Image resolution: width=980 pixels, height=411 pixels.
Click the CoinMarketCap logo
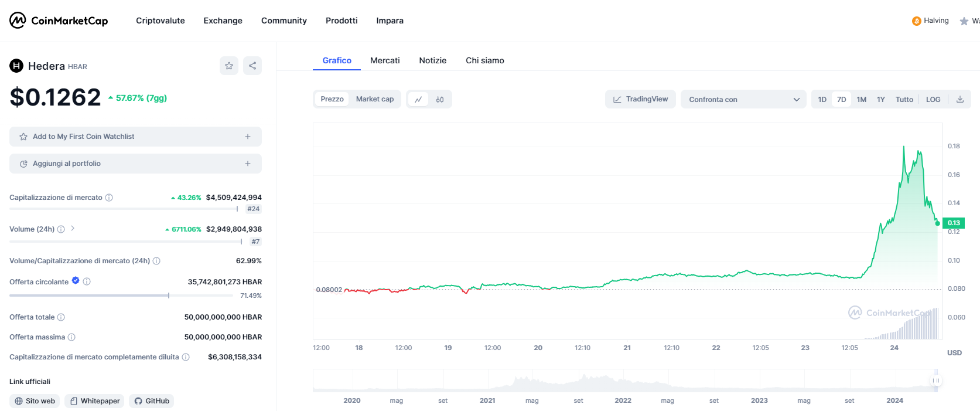pos(59,21)
